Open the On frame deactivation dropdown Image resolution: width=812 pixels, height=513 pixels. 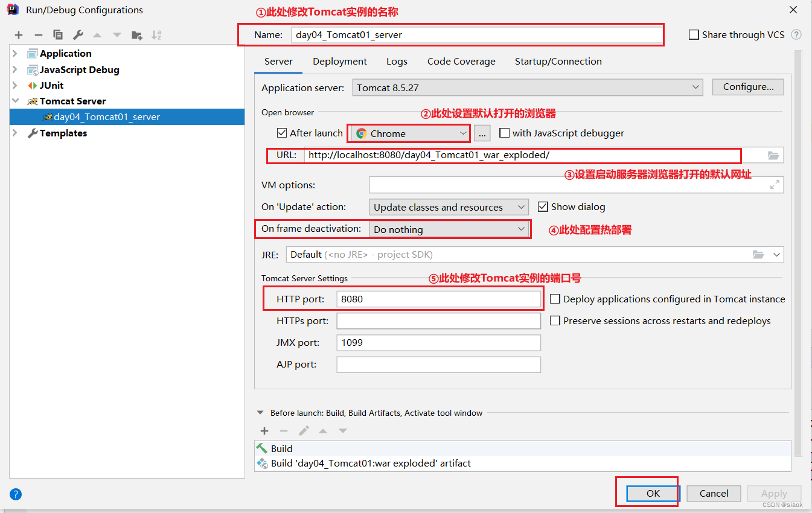(449, 229)
